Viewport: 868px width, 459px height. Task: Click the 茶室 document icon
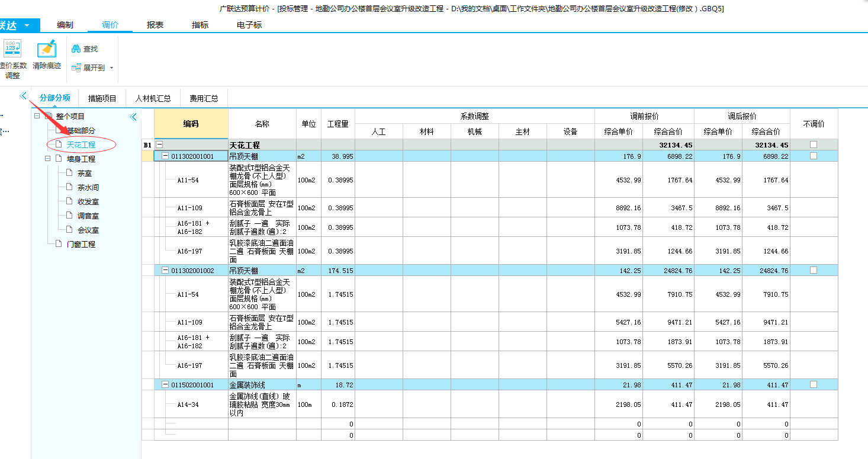pyautogui.click(x=70, y=173)
